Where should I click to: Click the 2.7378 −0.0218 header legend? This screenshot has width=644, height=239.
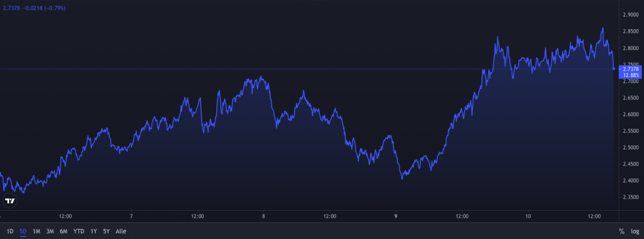tap(34, 8)
